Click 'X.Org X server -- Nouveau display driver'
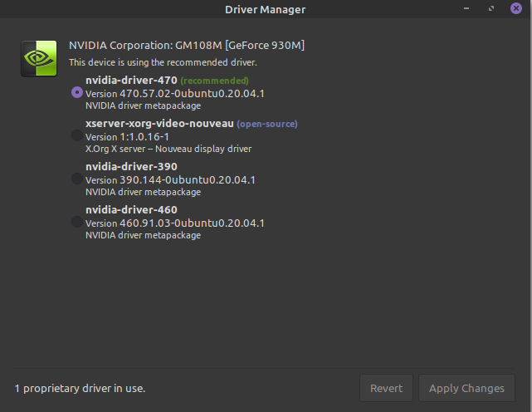The image size is (532, 412). 168,149
